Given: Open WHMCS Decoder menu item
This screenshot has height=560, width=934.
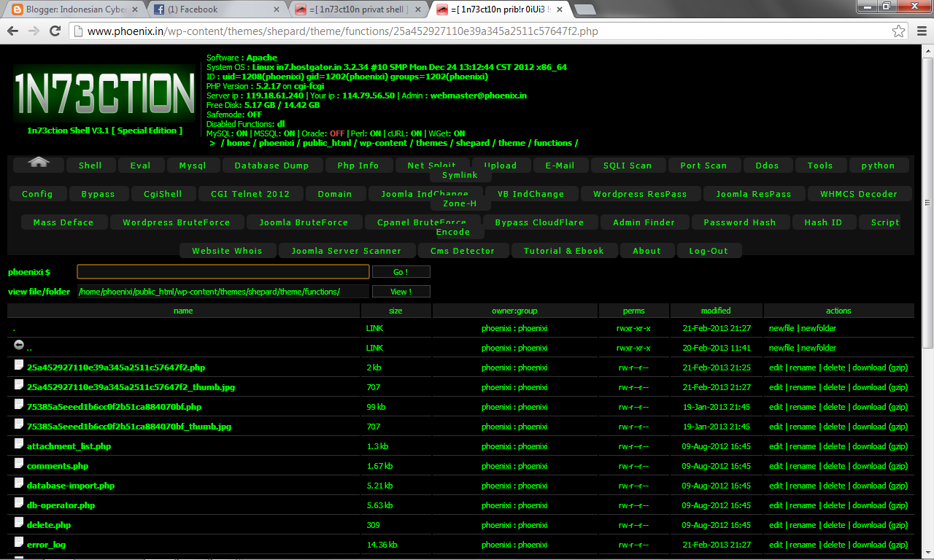Looking at the screenshot, I should [x=858, y=194].
